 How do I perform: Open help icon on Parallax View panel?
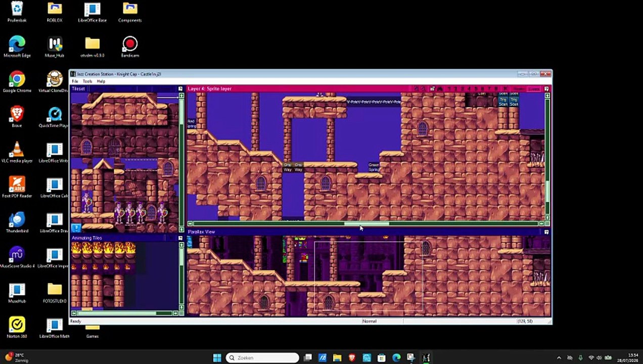coord(546,232)
